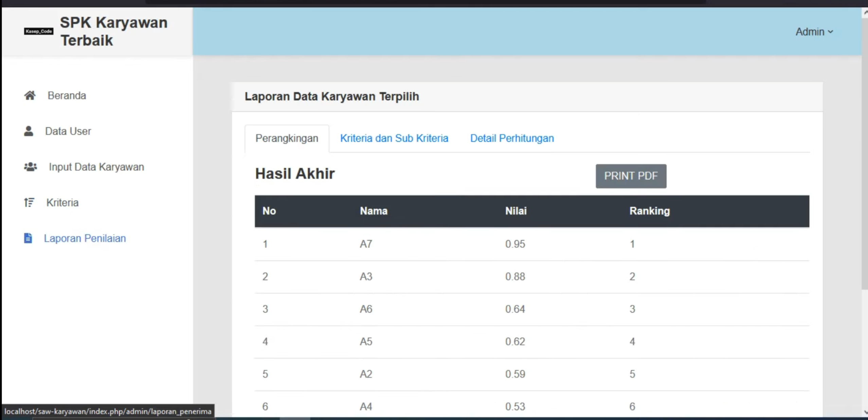868x420 pixels.
Task: Select name cell A7
Action: click(366, 244)
